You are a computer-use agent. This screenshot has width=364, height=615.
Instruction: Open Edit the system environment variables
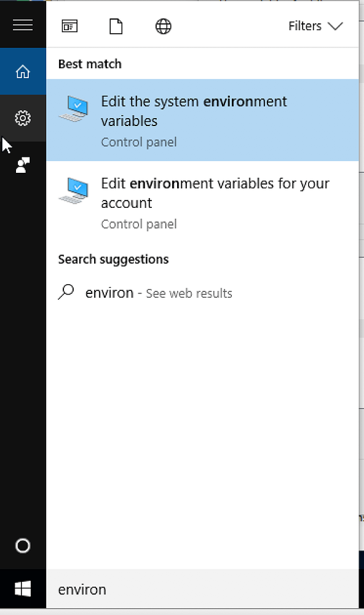(x=202, y=120)
